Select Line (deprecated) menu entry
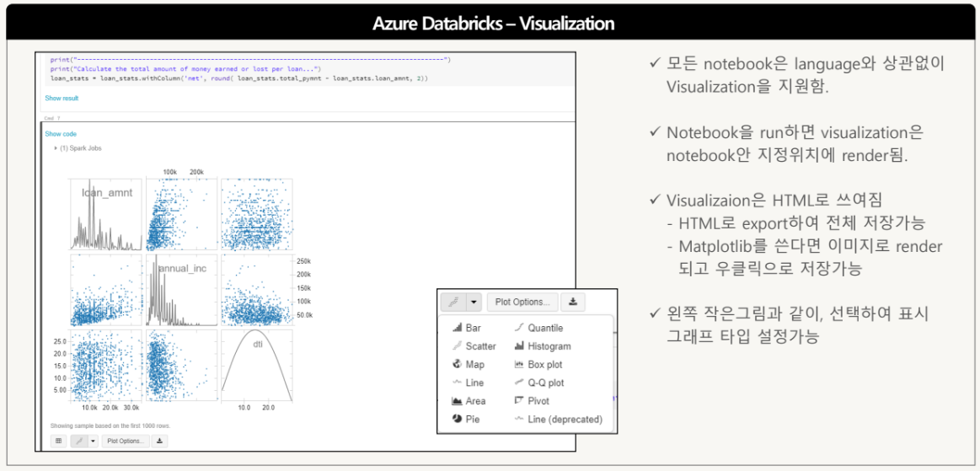Viewport: 980px width, 471px height. click(x=558, y=419)
